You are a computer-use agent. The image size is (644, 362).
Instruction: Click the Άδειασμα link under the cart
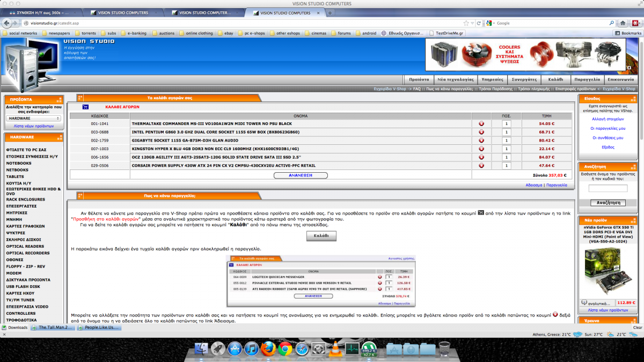coord(534,185)
